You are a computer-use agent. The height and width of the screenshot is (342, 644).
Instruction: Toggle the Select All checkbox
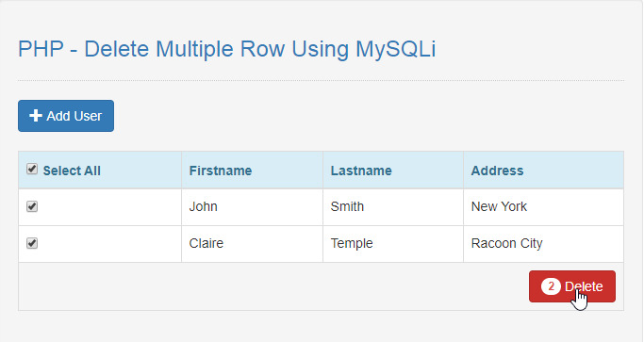click(x=32, y=169)
